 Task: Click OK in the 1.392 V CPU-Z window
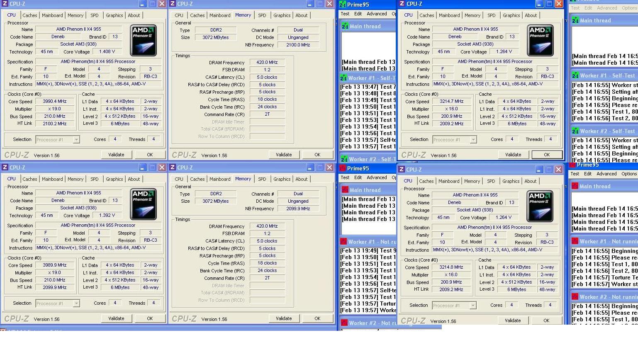(x=150, y=318)
